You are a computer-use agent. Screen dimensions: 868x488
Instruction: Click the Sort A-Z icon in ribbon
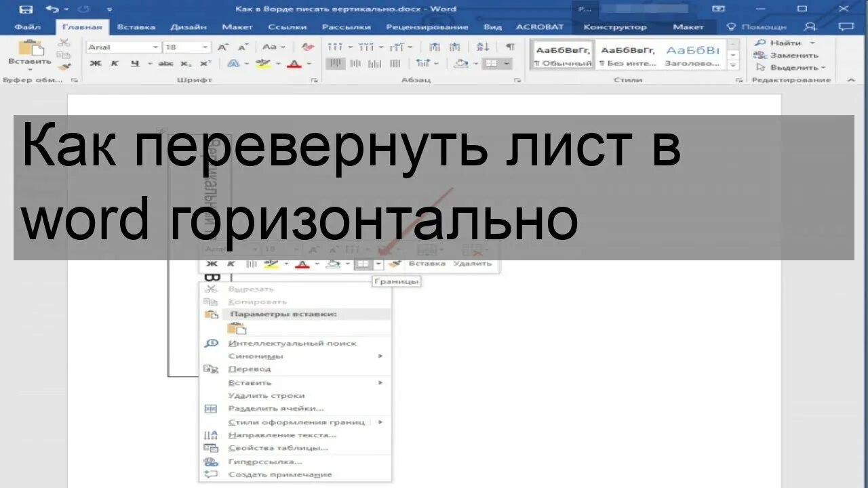click(x=483, y=47)
